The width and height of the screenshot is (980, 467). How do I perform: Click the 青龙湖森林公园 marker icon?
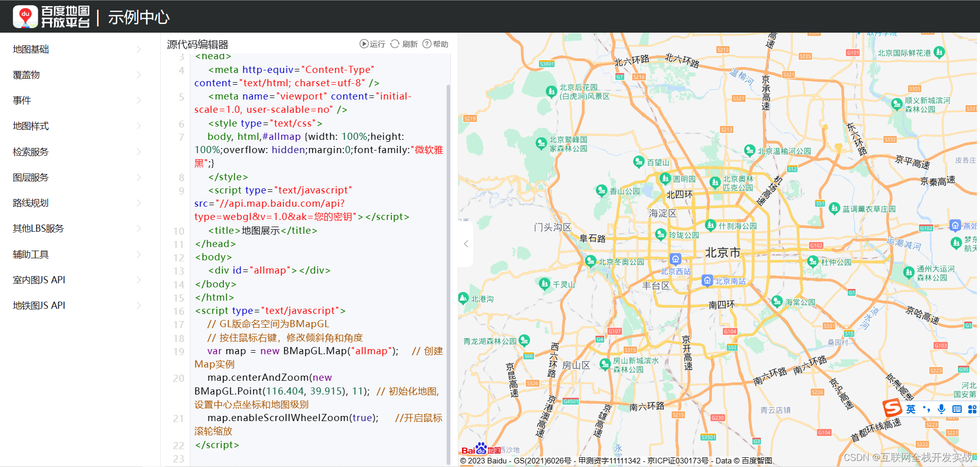524,340
